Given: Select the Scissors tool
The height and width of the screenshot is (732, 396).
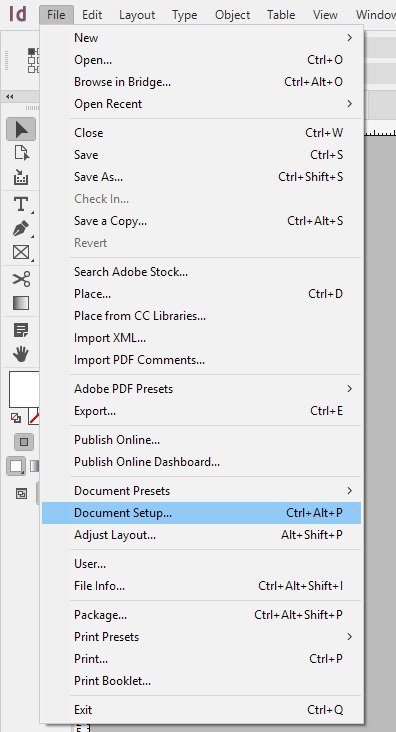Looking at the screenshot, I should point(21,279).
